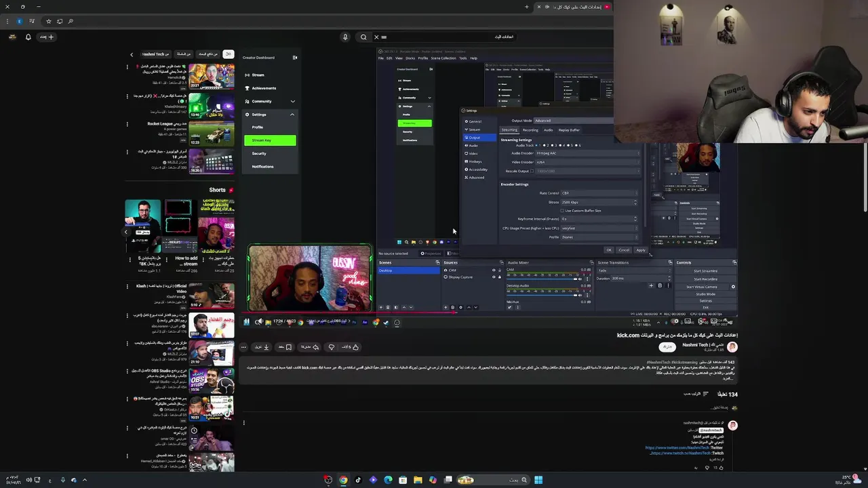Select Profile under Settings in the dashboard
868x488 pixels.
(x=258, y=127)
